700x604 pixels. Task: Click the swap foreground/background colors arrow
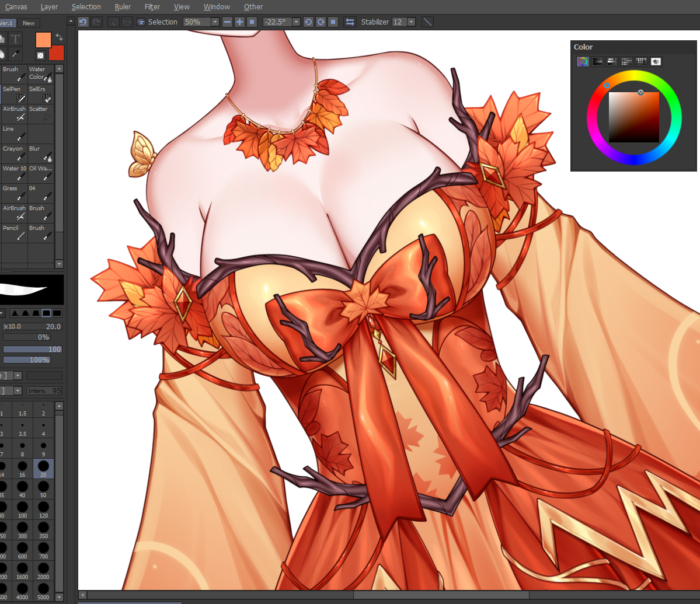coord(59,37)
